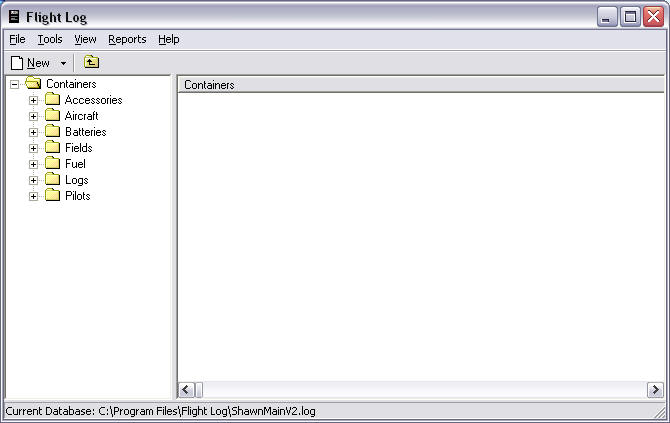670x423 pixels.
Task: Select the Logs item in tree
Action: [x=77, y=180]
